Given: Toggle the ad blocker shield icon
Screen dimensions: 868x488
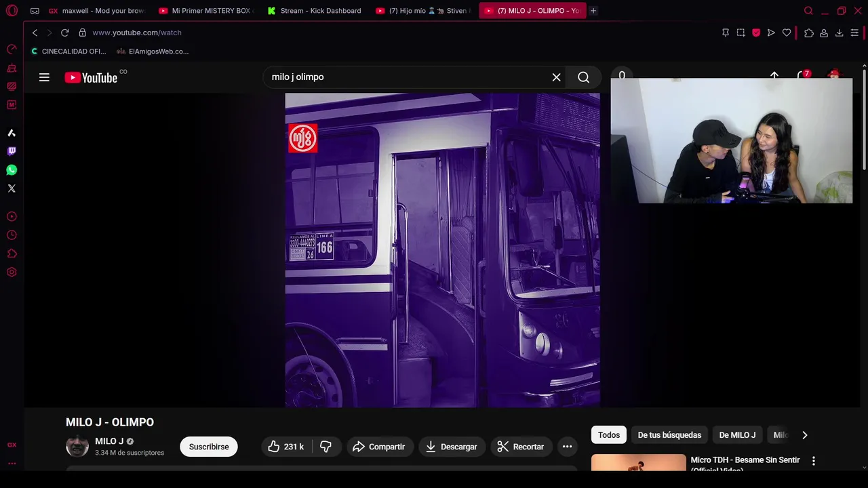Looking at the screenshot, I should (756, 33).
